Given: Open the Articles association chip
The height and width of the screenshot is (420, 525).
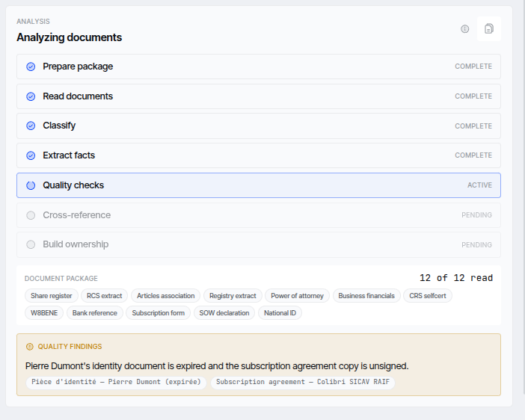Looking at the screenshot, I should [165, 296].
